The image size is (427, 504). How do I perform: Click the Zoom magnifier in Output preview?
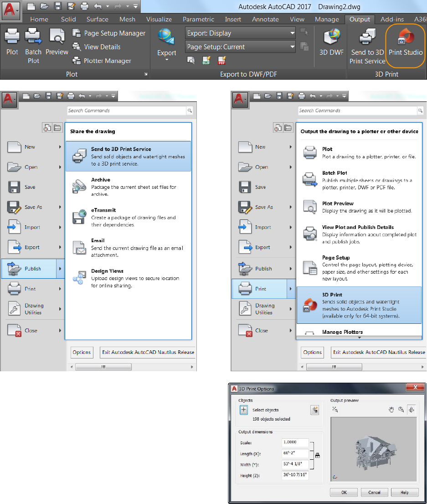[x=401, y=410]
